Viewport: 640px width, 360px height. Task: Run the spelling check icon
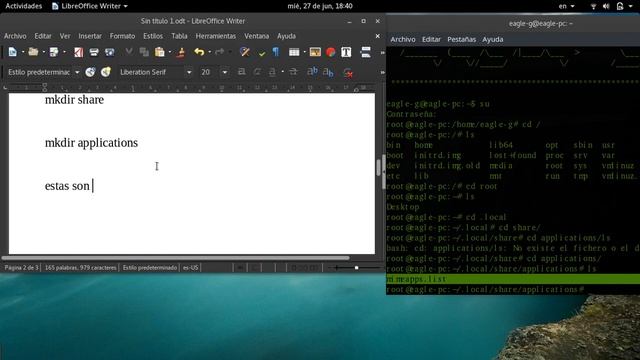tap(262, 53)
